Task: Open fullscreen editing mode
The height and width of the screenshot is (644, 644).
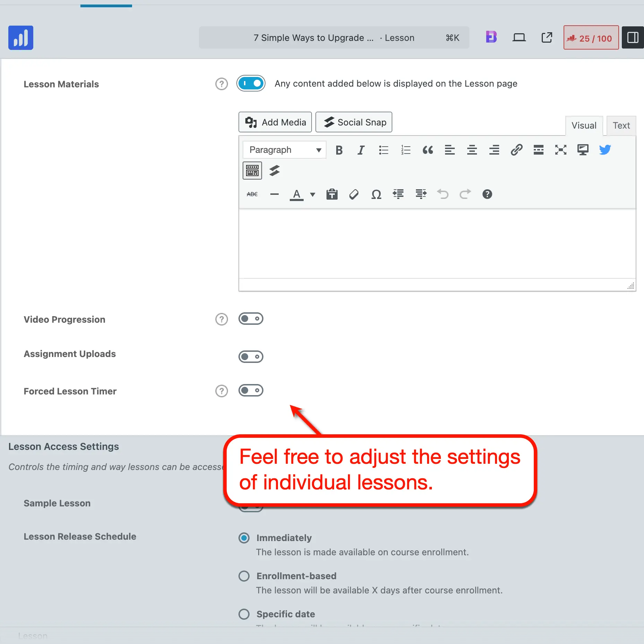Action: click(x=561, y=150)
